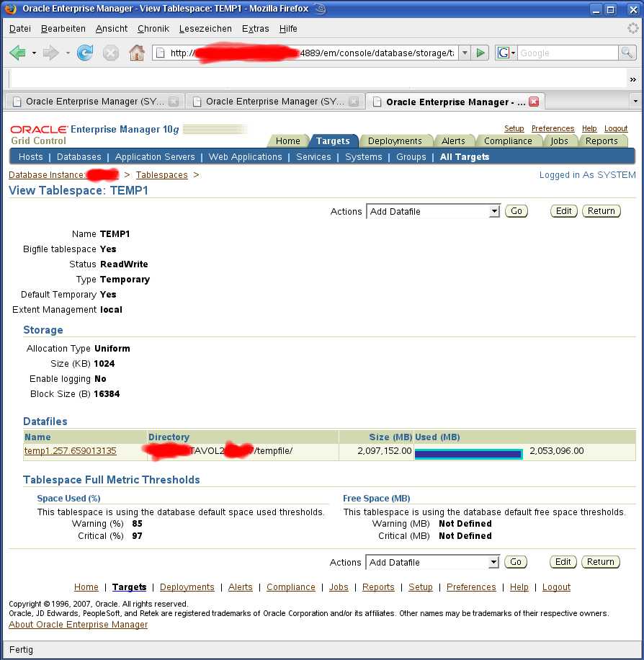Open the address bar URL history dropdown
The width and height of the screenshot is (644, 660).
pos(465,53)
